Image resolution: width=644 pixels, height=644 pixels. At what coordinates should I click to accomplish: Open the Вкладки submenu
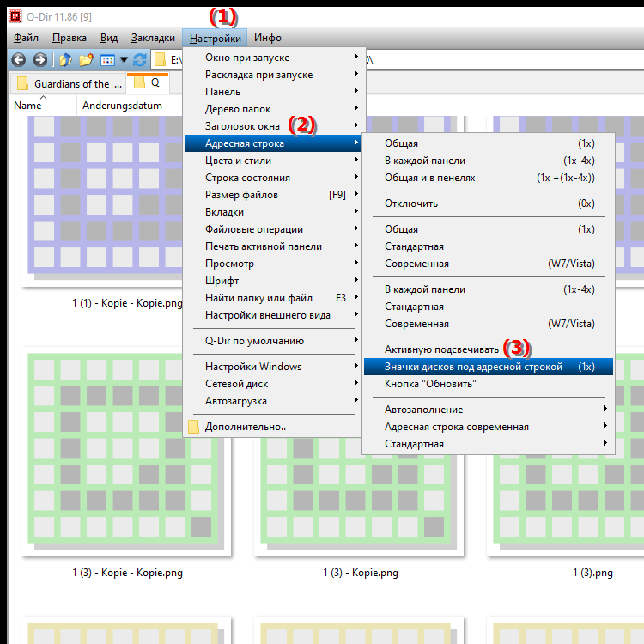pos(272,212)
